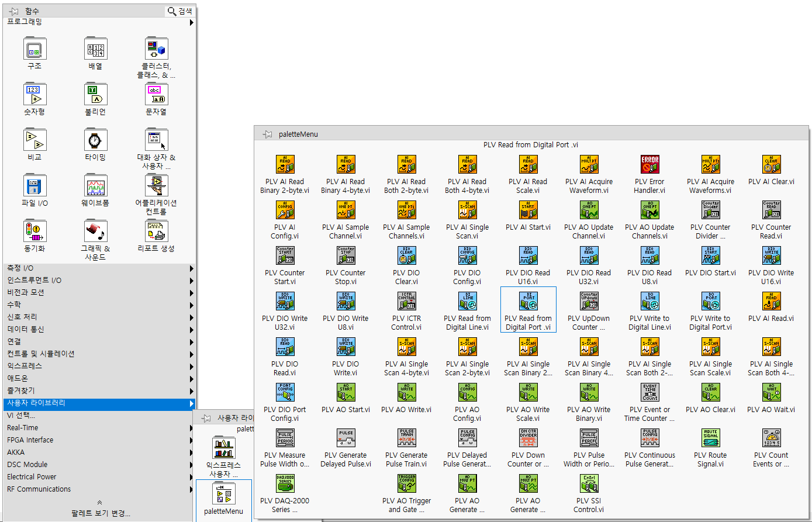This screenshot has height=522, width=812.
Task: Open the Real-Time menu category
Action: coord(99,428)
